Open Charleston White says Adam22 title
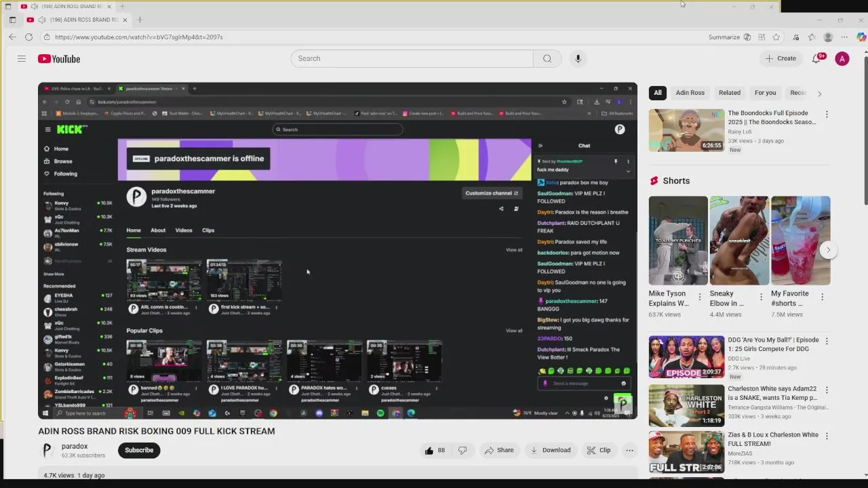868x488 pixels. [773, 394]
